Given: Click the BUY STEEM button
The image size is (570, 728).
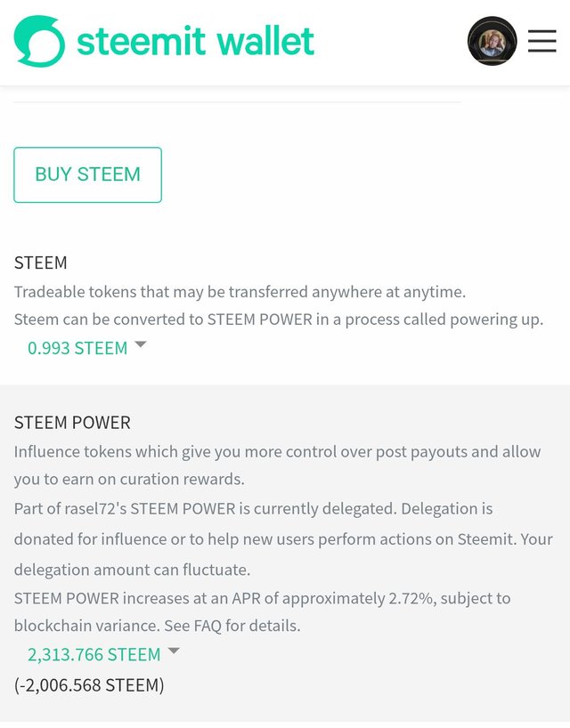Looking at the screenshot, I should (x=88, y=174).
